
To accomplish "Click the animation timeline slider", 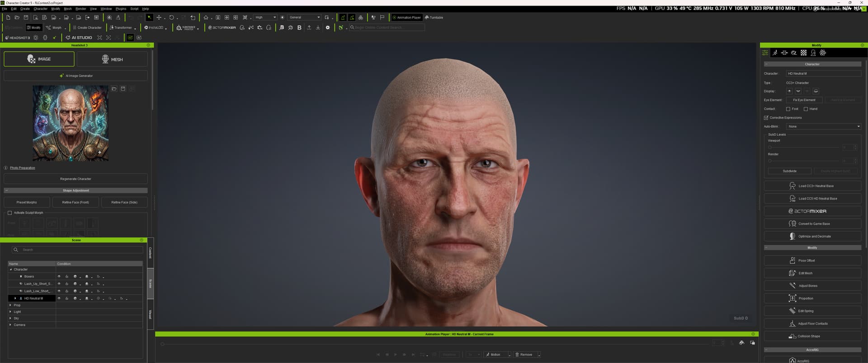I will tap(434, 344).
